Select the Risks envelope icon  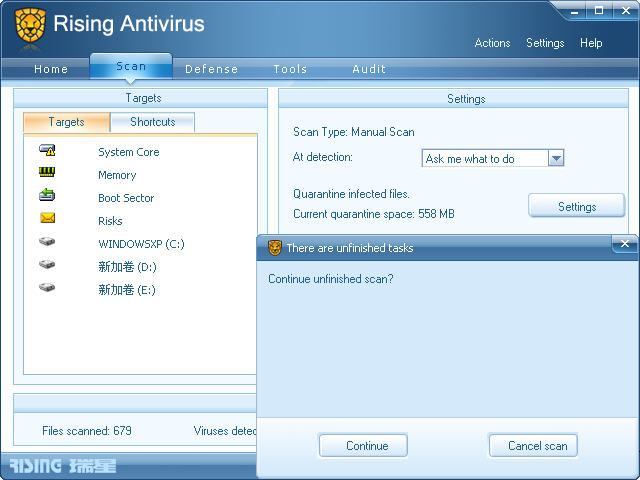click(x=47, y=218)
